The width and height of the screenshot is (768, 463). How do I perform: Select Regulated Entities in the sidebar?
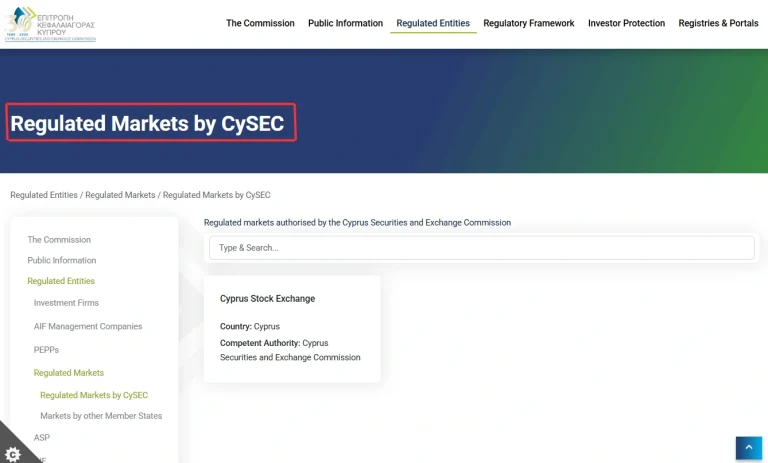[61, 281]
